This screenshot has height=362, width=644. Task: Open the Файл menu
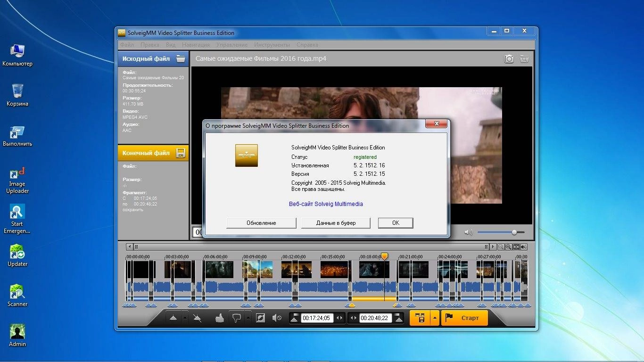point(127,45)
